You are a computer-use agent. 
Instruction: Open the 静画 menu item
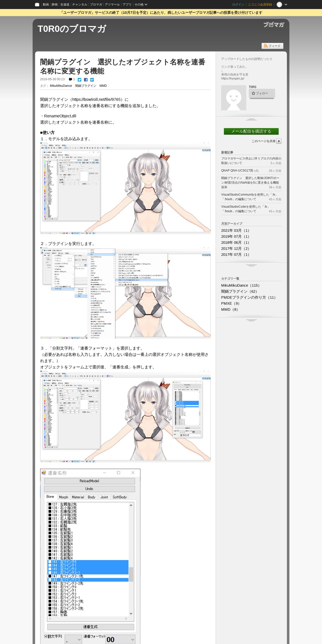pyautogui.click(x=54, y=5)
